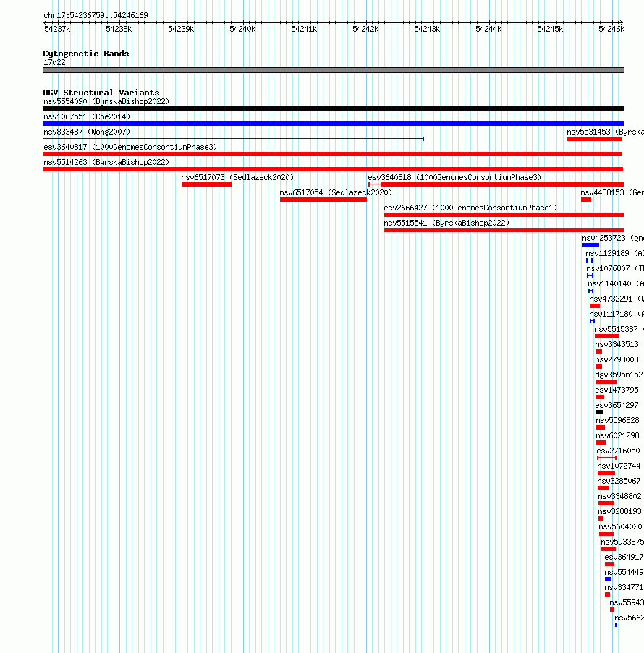Screen dimensions: 644x653
Task: Click the nsv3285067 variant label
Action: coord(619,482)
